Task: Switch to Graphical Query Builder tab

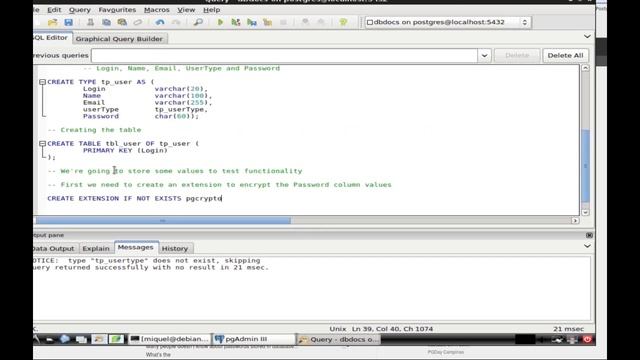Action: coord(119,39)
